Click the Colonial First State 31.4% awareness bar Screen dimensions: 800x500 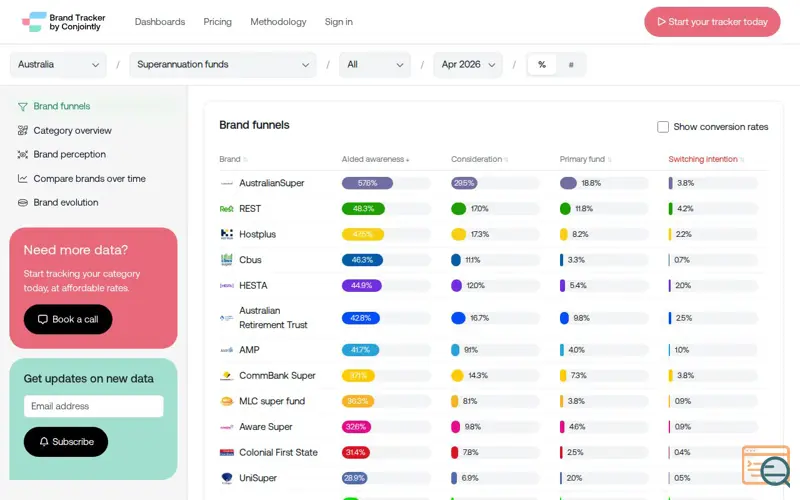coord(356,453)
